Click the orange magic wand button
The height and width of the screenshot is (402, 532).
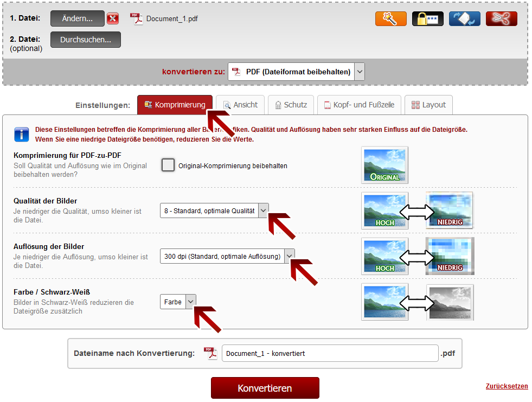(390, 18)
